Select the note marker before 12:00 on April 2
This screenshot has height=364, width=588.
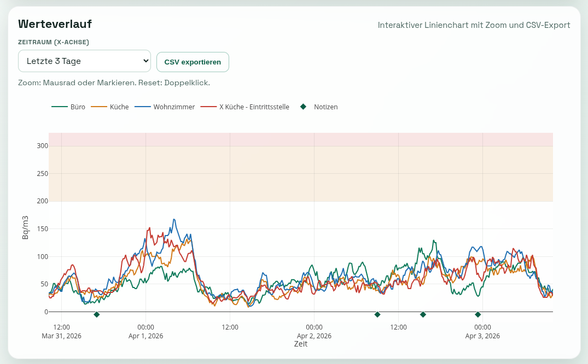pos(377,314)
